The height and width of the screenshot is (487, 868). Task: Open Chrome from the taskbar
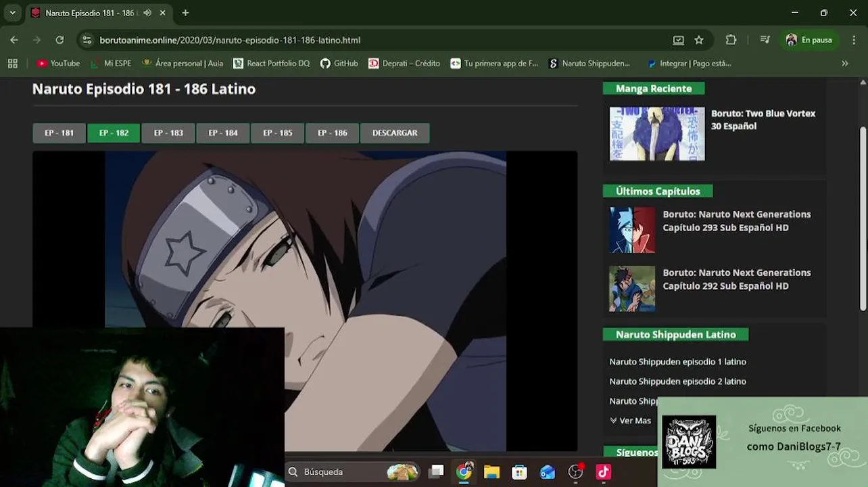pos(464,471)
